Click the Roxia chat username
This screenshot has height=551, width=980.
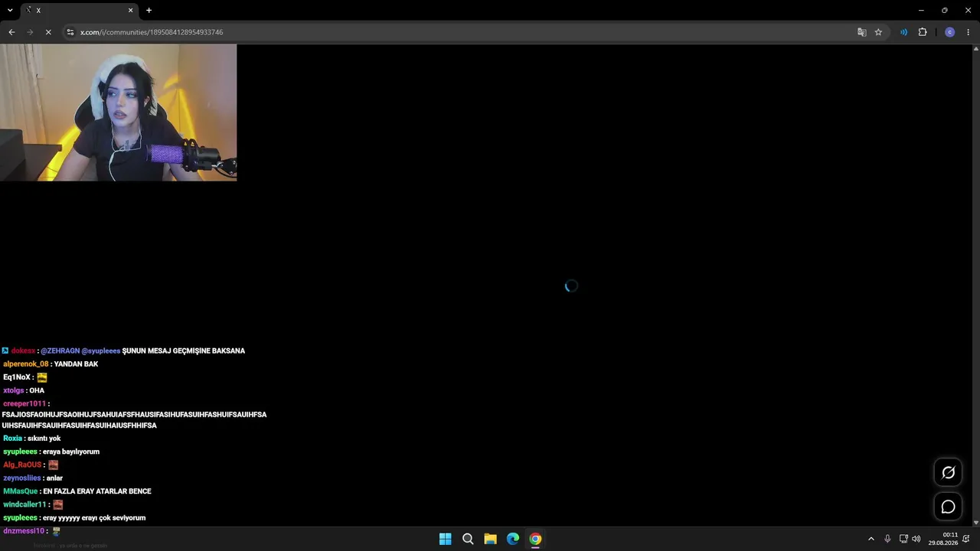pos(12,439)
